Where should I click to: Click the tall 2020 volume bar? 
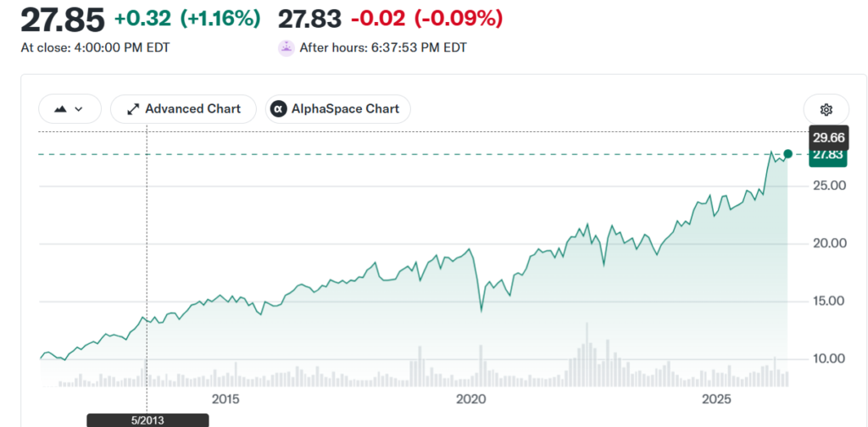[481, 366]
